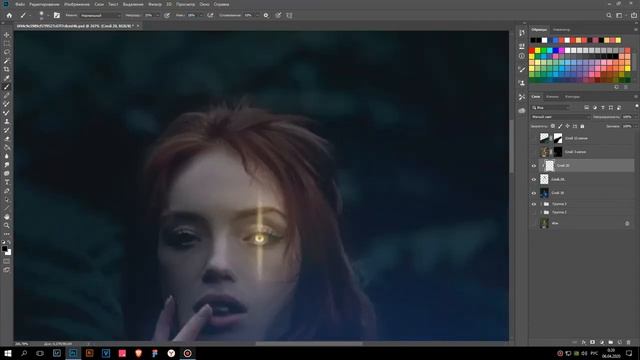640x360 pixels.
Task: Open the Изображение menu
Action: coord(77,4)
